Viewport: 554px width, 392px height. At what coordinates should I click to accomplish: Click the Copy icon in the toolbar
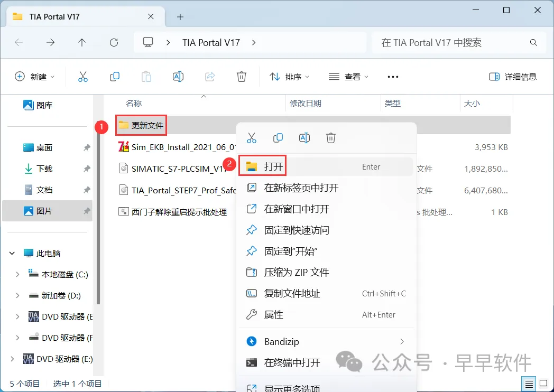coord(115,77)
